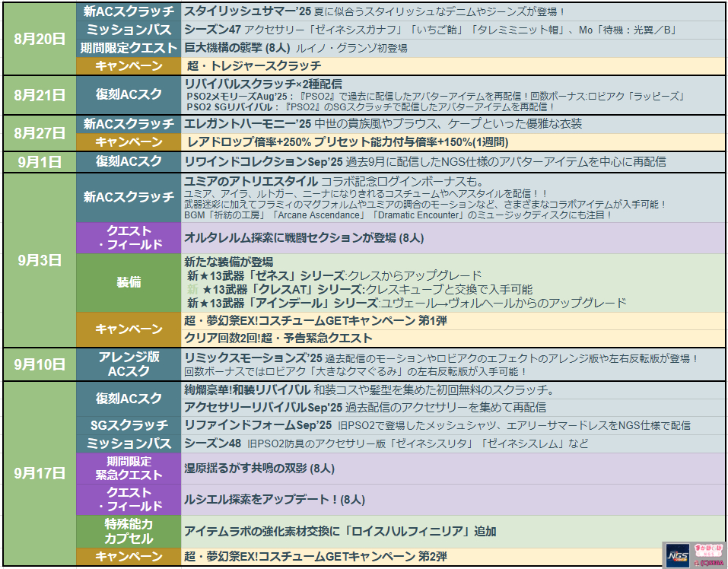Click 超・夢幻祭EX!コスチュームGETキャンペーン 第1弾
This screenshot has width=728, height=569.
(x=316, y=321)
